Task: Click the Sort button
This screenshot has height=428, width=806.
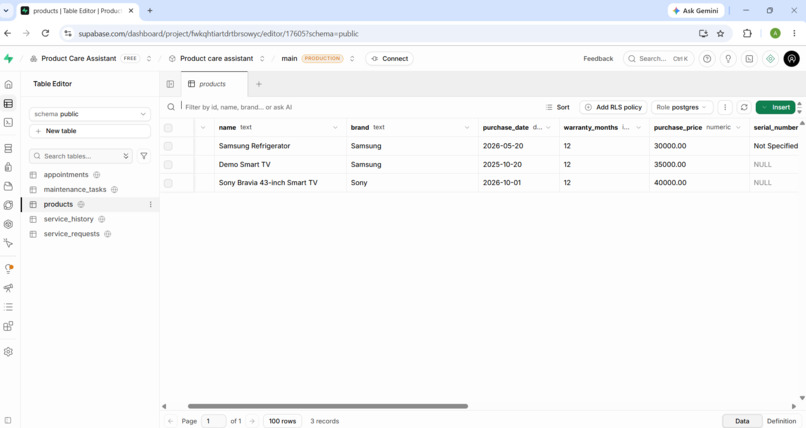Action: [558, 107]
